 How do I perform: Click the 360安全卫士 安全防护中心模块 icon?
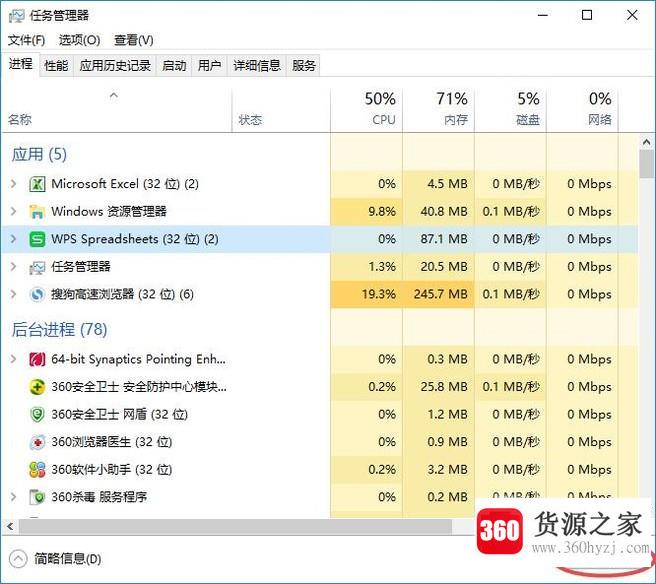point(37,387)
